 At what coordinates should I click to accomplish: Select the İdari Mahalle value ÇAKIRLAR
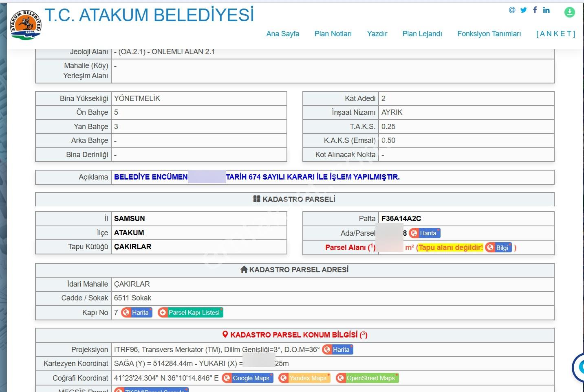132,284
